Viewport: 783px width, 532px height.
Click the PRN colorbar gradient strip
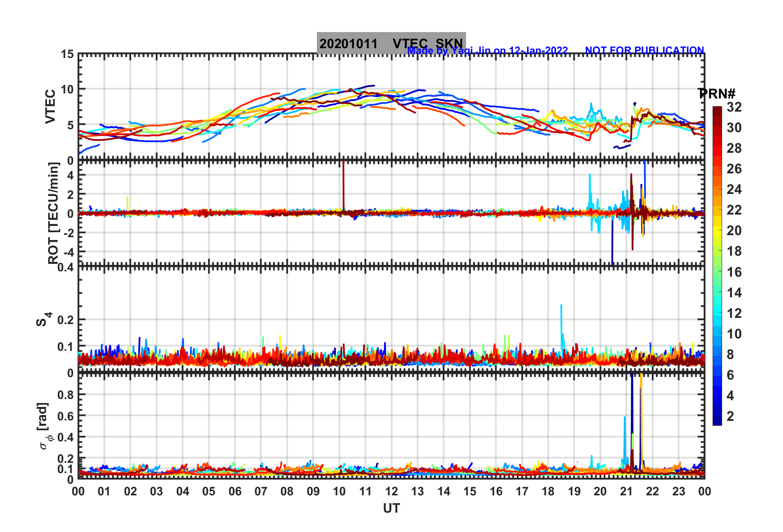tap(717, 266)
